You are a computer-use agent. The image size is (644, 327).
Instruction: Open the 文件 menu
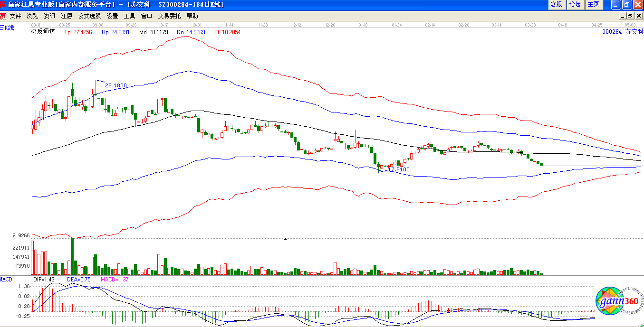tap(16, 16)
